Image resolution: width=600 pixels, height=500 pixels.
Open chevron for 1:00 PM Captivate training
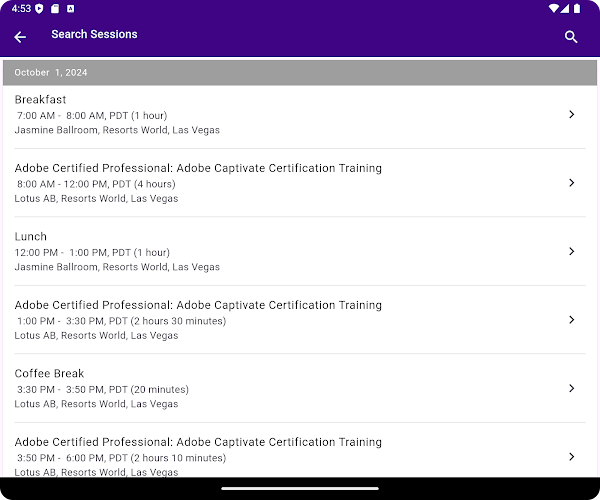coord(571,320)
